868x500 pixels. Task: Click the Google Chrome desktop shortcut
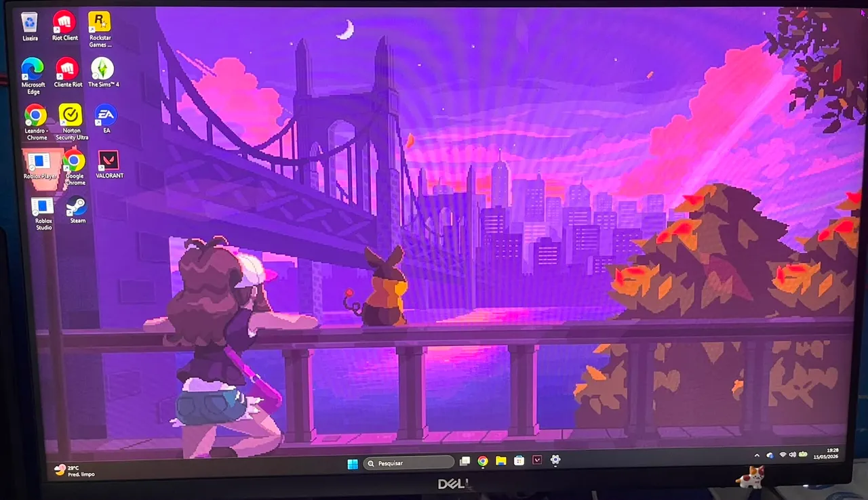click(75, 168)
